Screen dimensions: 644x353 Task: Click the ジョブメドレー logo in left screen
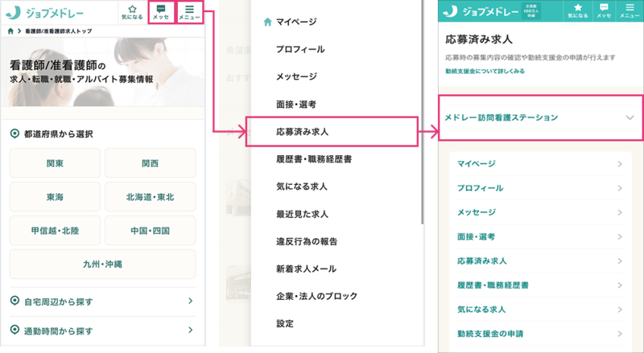(x=44, y=13)
